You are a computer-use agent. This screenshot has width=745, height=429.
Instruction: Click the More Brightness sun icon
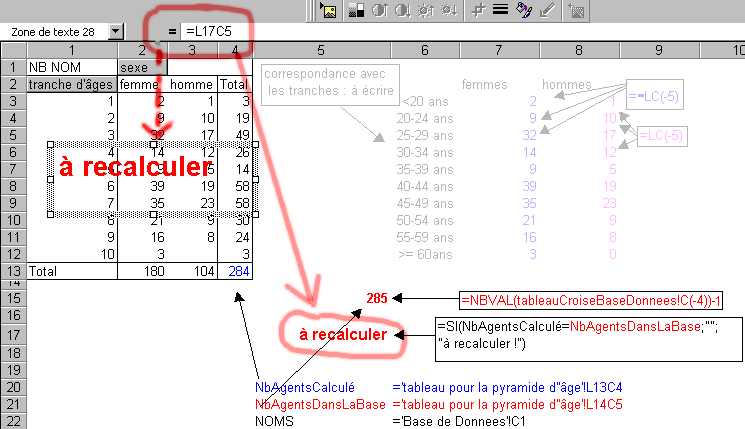[x=423, y=11]
